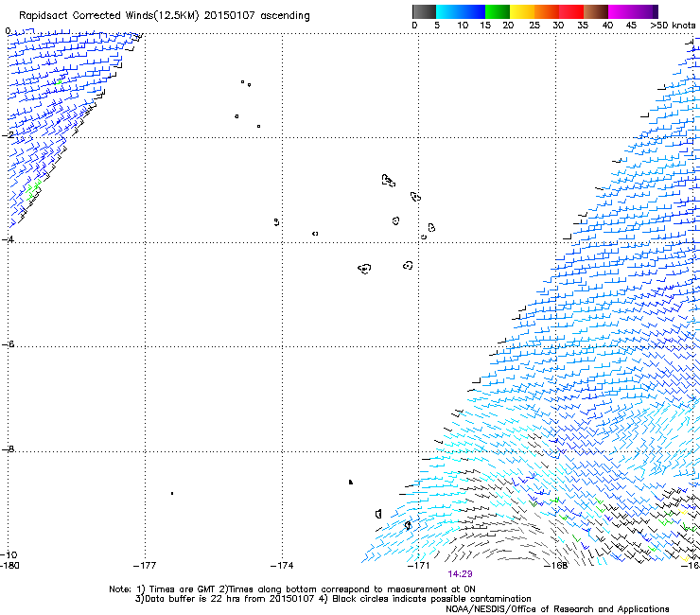This screenshot has width=700, height=615.
Task: Click the '-10' latitude axis label
Action: [9, 554]
